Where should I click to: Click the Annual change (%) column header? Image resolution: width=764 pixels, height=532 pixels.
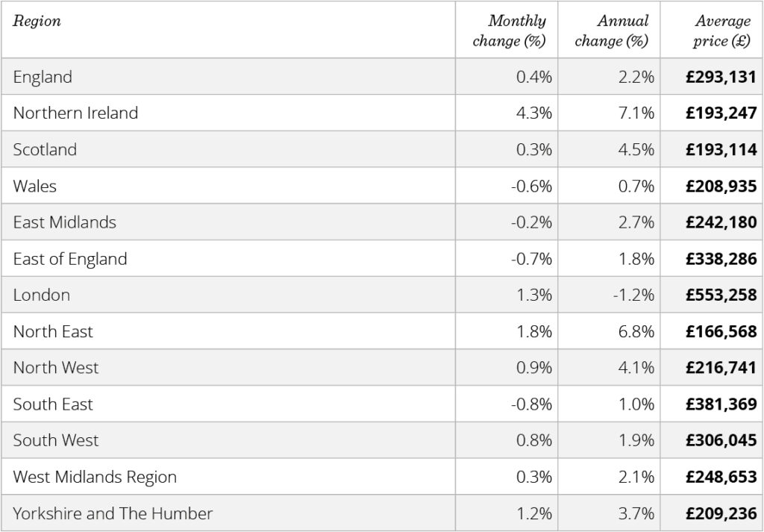612,31
